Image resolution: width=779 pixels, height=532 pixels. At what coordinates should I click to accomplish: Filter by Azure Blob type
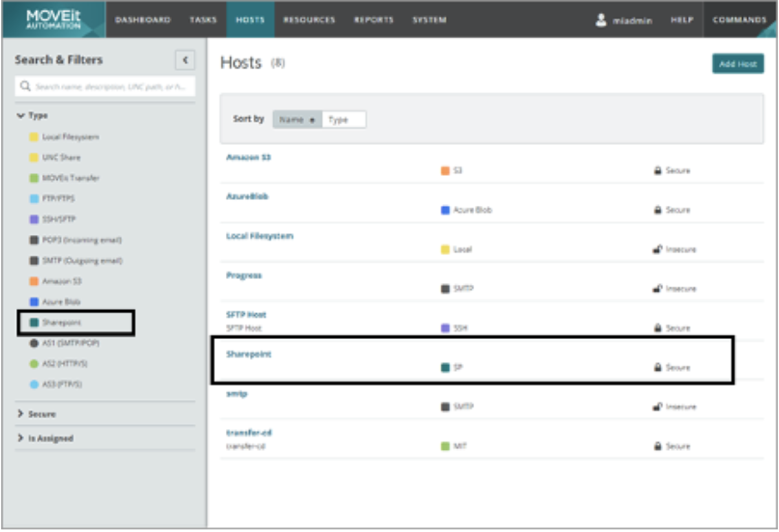pyautogui.click(x=55, y=302)
